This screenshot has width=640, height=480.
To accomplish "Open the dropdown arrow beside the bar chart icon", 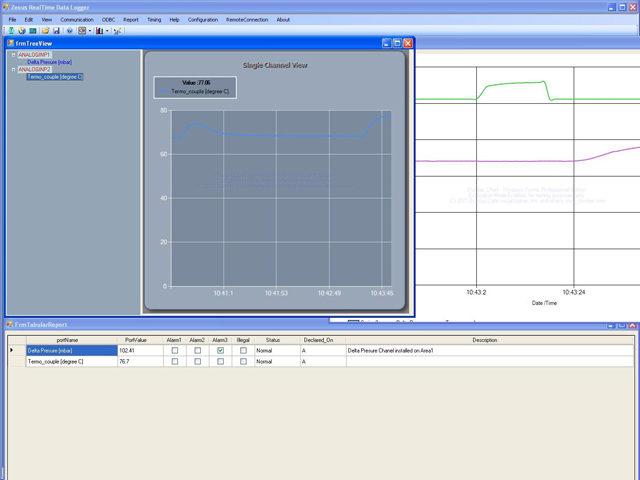I will [107, 31].
